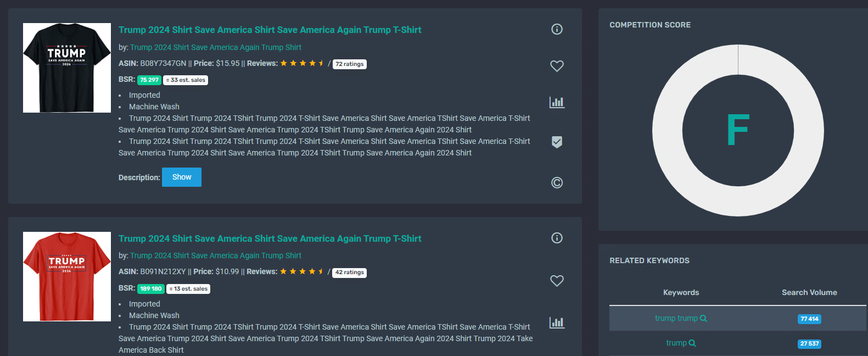Click the 'F' competition grade letter
This screenshot has width=868, height=356.
[x=738, y=130]
